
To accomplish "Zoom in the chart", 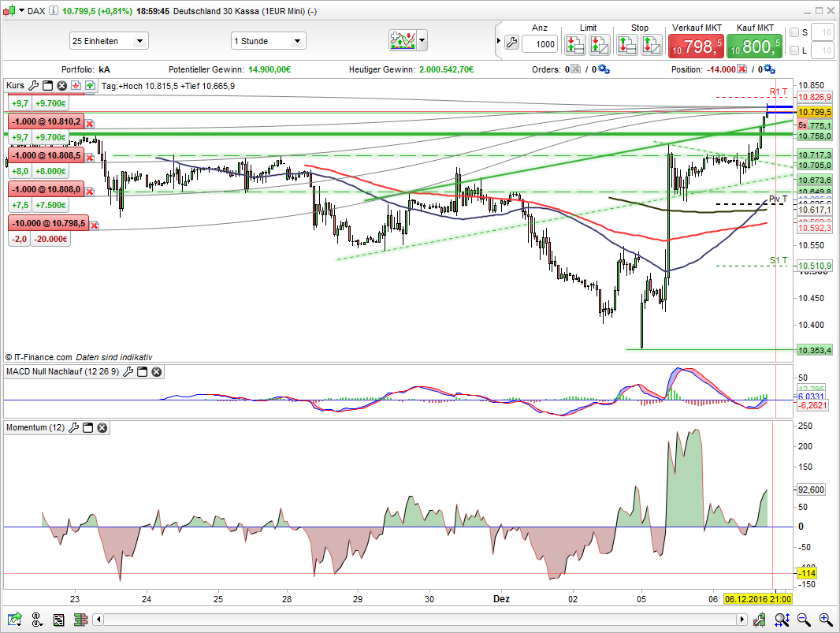I will pos(826,620).
